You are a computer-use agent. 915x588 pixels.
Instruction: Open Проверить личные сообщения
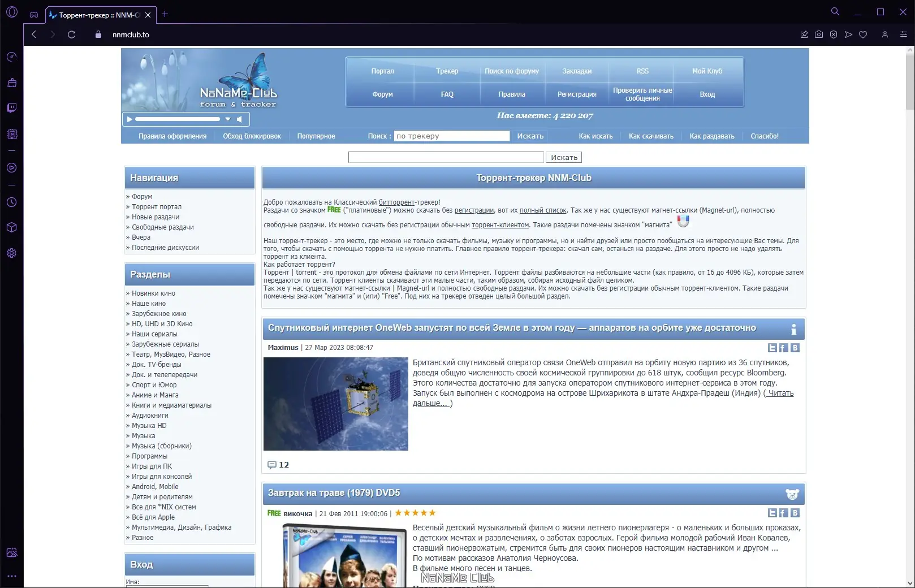642,94
